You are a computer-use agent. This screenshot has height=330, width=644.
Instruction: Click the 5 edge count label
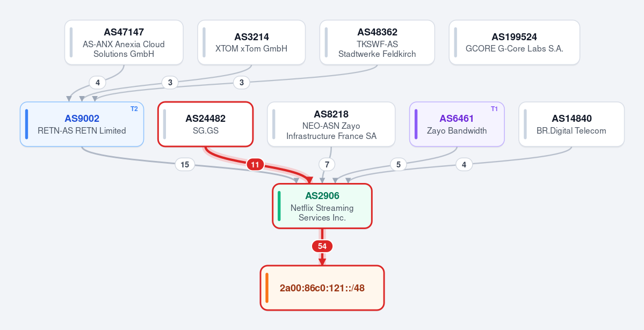click(x=399, y=165)
